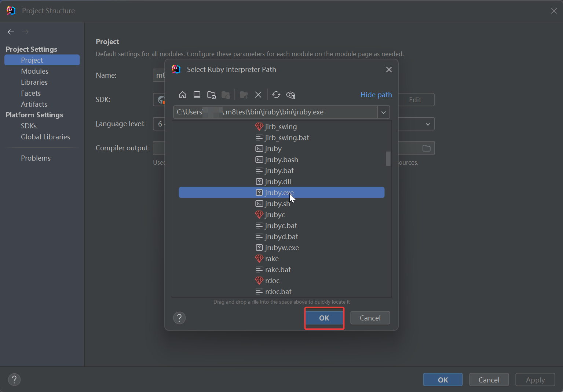The height and width of the screenshot is (392, 563).
Task: Refresh the file tree listing
Action: [276, 95]
